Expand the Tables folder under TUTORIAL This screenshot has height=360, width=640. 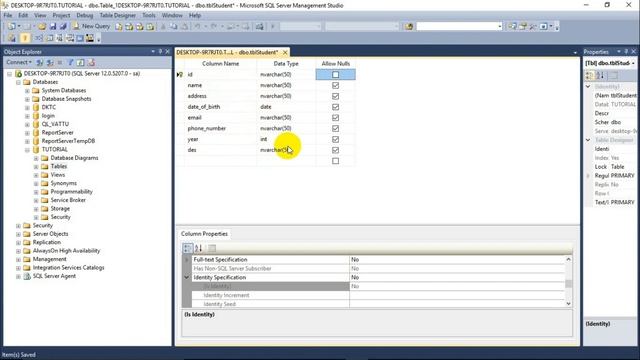click(x=36, y=167)
